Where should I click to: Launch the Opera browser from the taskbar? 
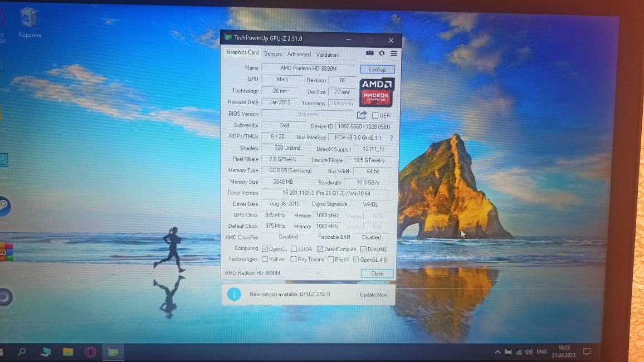point(90,352)
